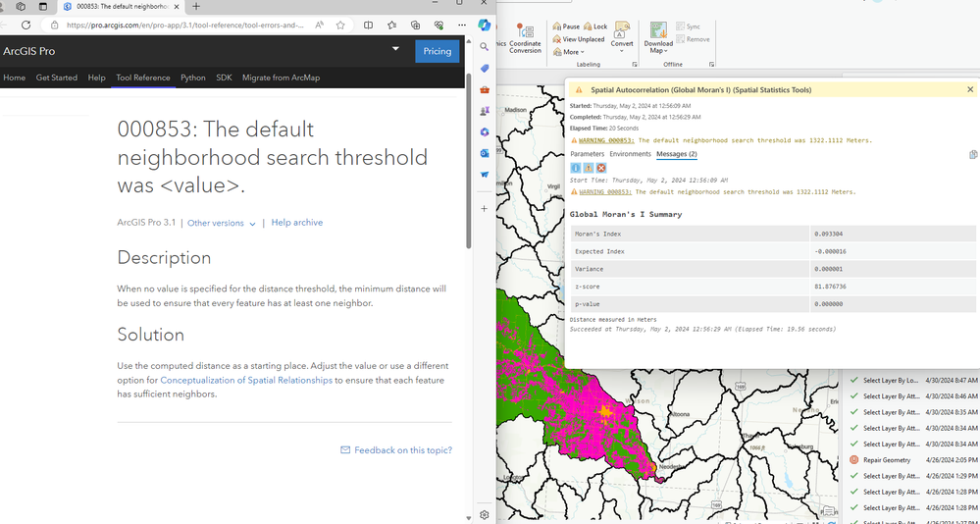
Task: Open tab actions menu icon
Action: click(x=42, y=6)
